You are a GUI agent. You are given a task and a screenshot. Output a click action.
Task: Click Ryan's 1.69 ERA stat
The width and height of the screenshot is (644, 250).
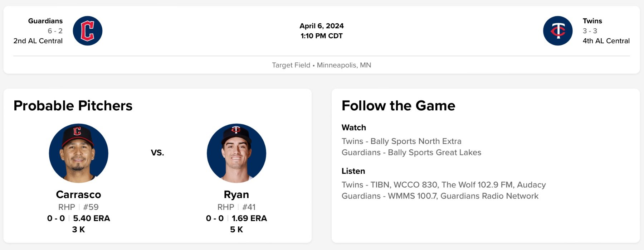[249, 218]
